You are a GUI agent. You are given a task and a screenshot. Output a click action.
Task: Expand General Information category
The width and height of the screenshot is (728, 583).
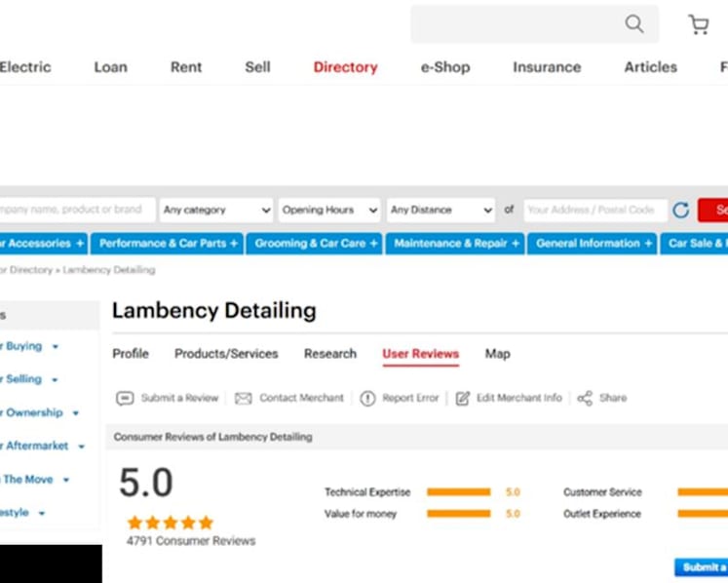[593, 244]
